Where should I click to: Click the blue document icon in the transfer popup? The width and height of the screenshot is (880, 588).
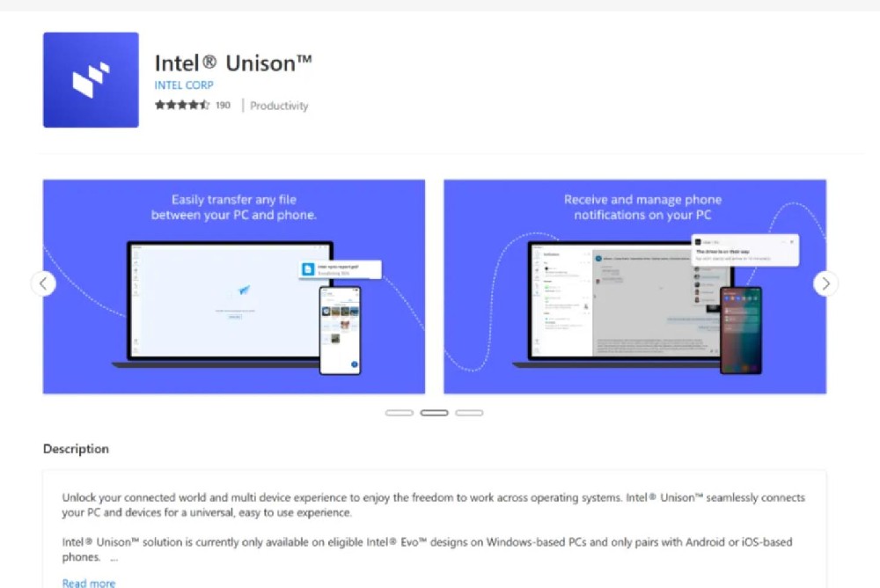pos(307,269)
